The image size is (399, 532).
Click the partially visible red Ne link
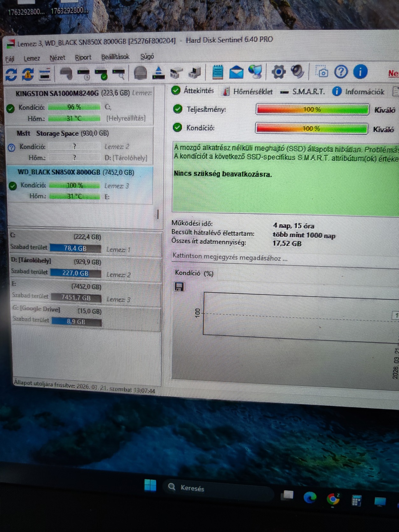point(393,73)
